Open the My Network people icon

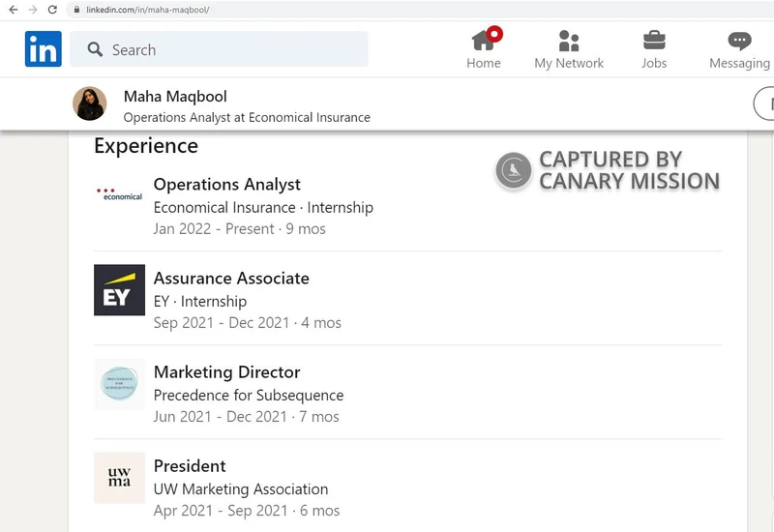[x=569, y=41]
